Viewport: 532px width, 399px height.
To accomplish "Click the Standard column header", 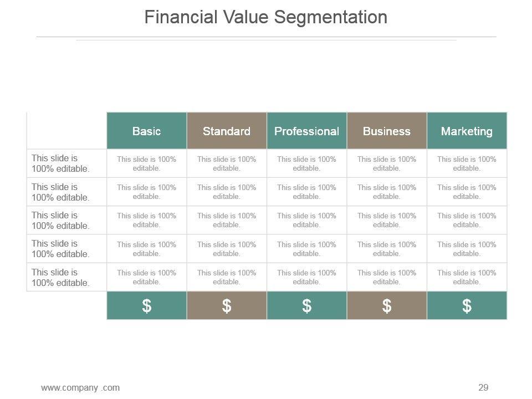I will click(227, 131).
